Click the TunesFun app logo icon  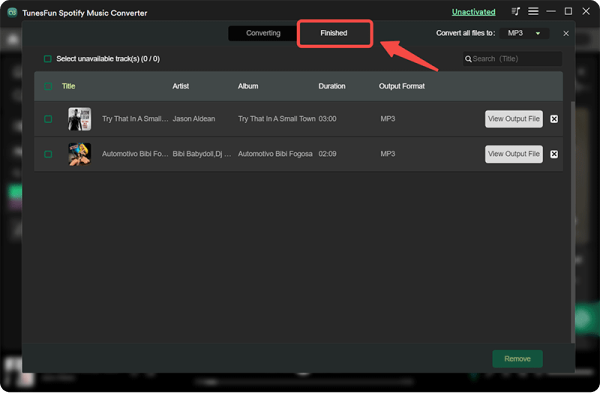[12, 12]
